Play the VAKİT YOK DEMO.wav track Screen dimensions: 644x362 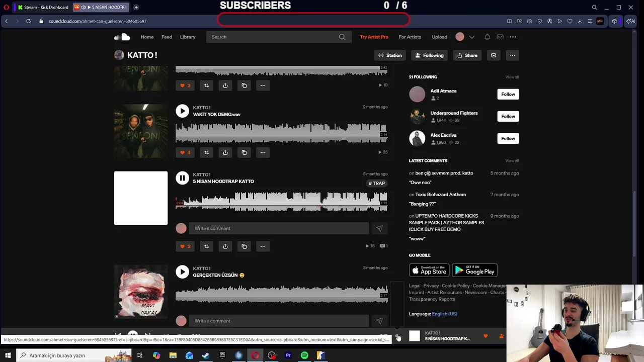[x=182, y=111]
